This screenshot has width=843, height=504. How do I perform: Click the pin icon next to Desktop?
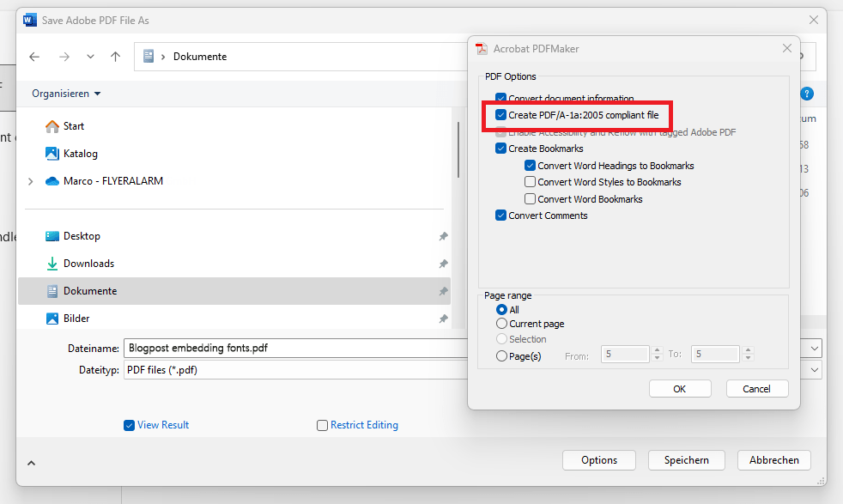tap(443, 236)
